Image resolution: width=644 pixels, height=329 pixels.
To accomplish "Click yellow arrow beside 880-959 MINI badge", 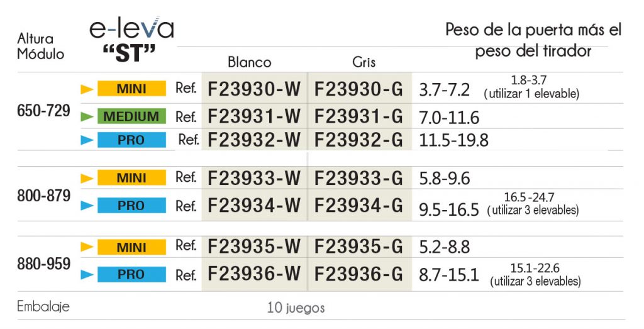I will (87, 247).
